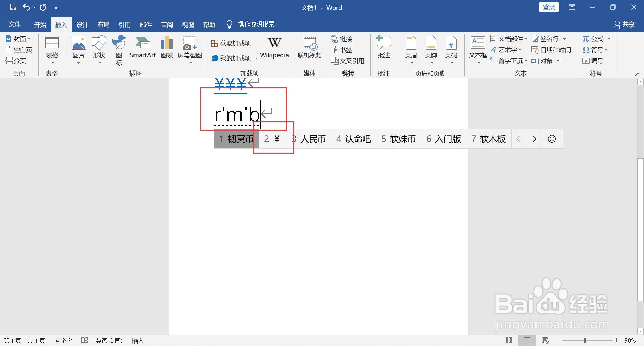
Task: Switch to Read Mode in status bar
Action: (509, 340)
